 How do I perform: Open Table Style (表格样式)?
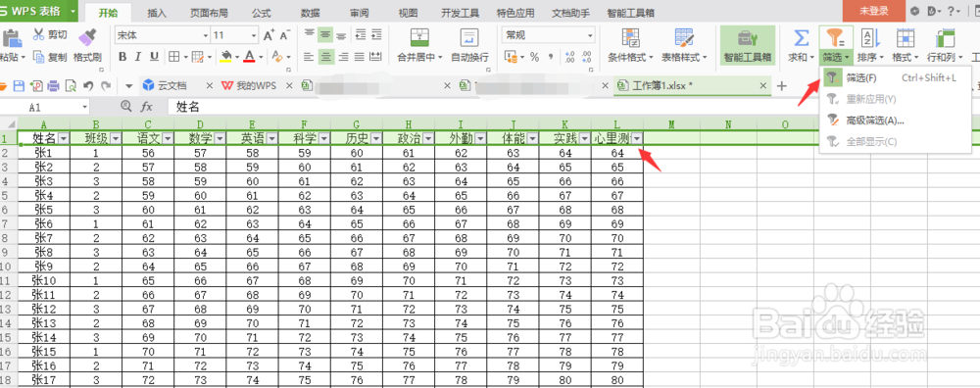click(684, 45)
